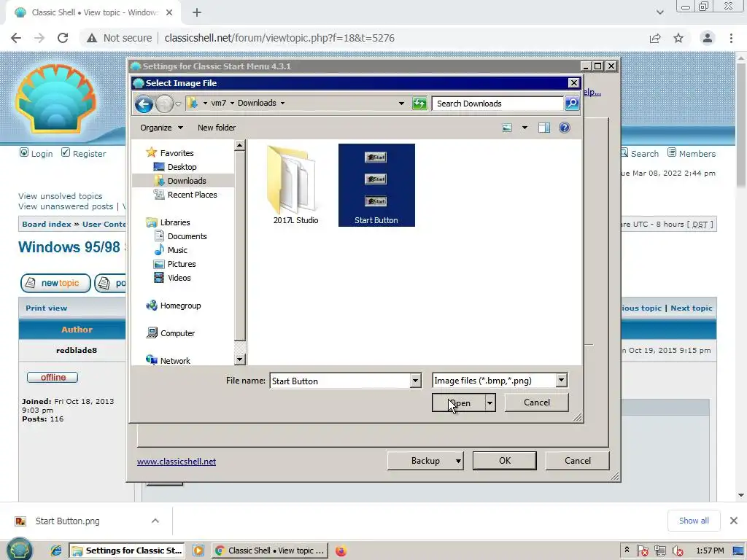Image resolution: width=747 pixels, height=560 pixels.
Task: Click the Classic Shell forum tab
Action: tap(93, 12)
